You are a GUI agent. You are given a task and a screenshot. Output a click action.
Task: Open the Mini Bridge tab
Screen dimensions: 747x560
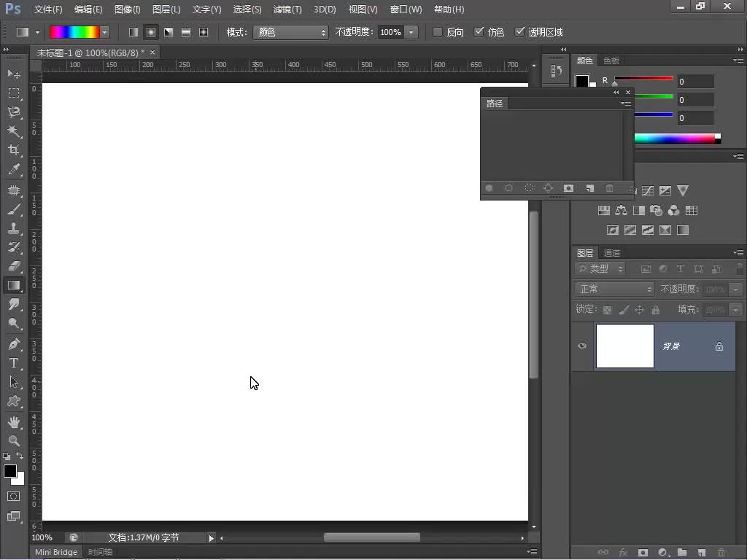(x=56, y=552)
